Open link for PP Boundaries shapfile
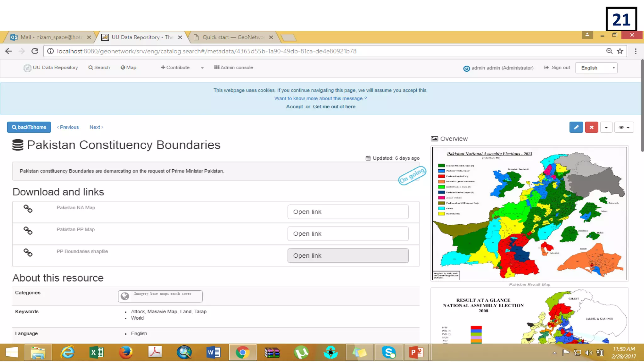This screenshot has height=362, width=644. point(348,256)
